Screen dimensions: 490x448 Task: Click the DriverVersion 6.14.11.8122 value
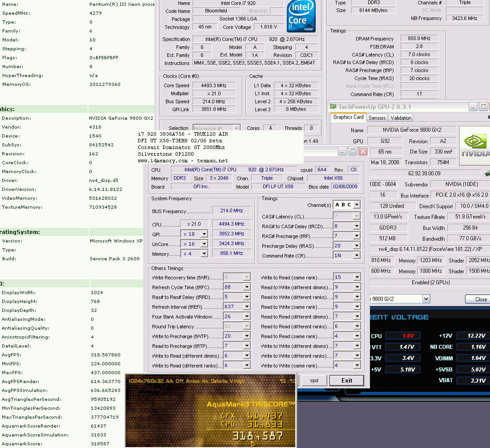(x=106, y=190)
